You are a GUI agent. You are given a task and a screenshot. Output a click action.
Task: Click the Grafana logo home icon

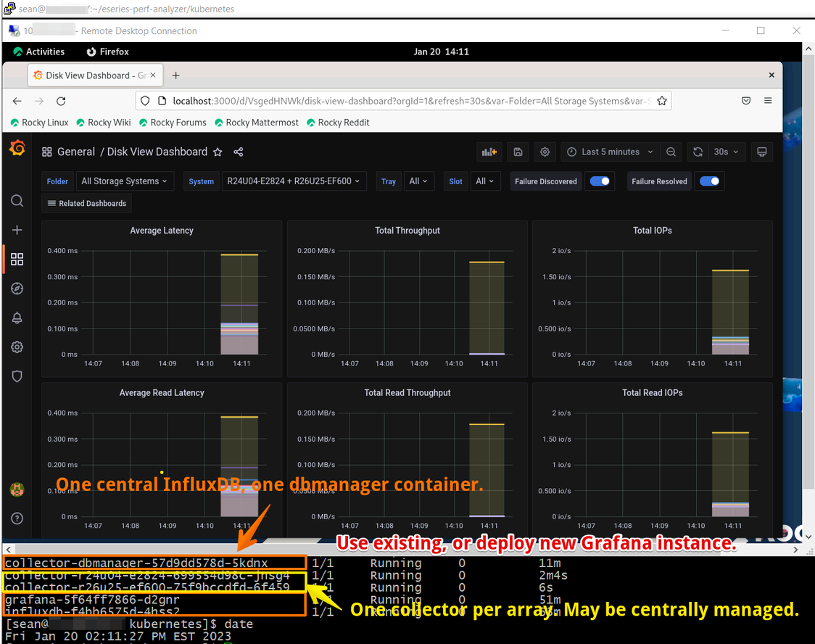pyautogui.click(x=17, y=148)
